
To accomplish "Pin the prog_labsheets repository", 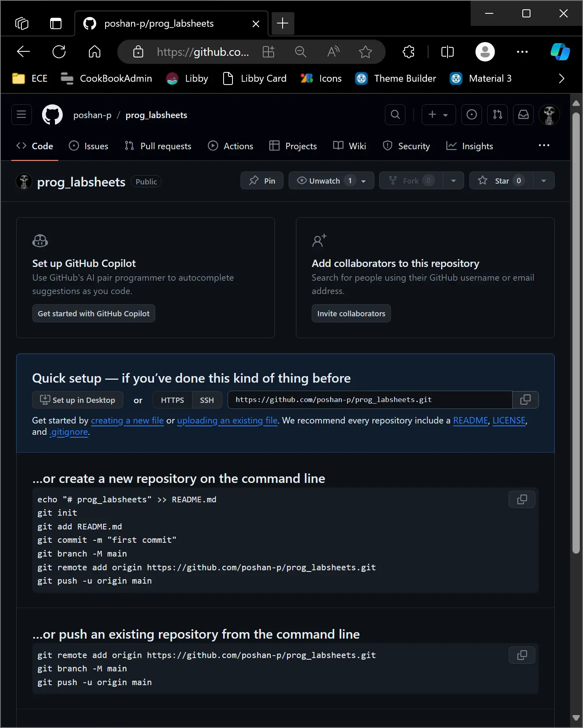I will pos(262,181).
